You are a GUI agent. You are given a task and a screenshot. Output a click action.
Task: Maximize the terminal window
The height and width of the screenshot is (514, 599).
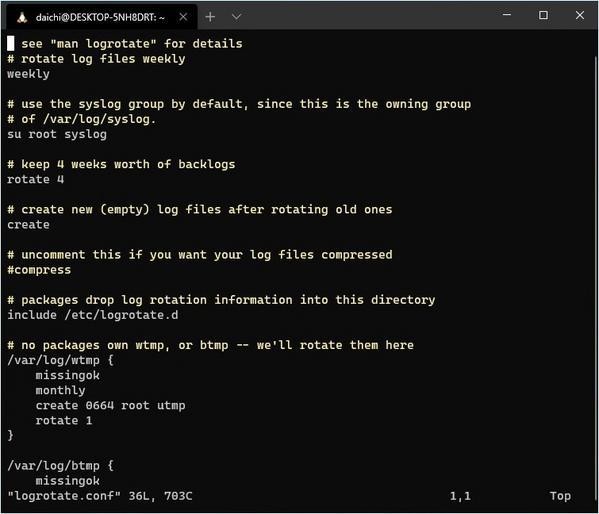[x=543, y=15]
